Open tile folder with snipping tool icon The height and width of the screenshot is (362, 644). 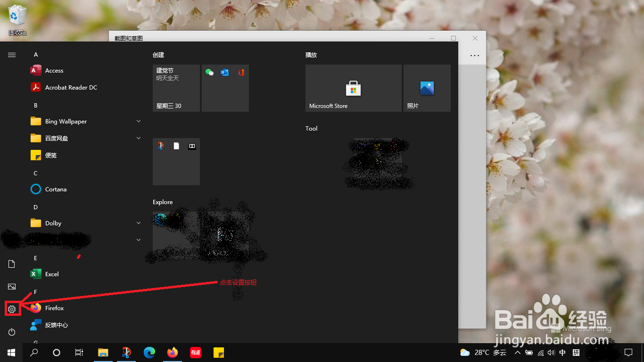click(176, 162)
